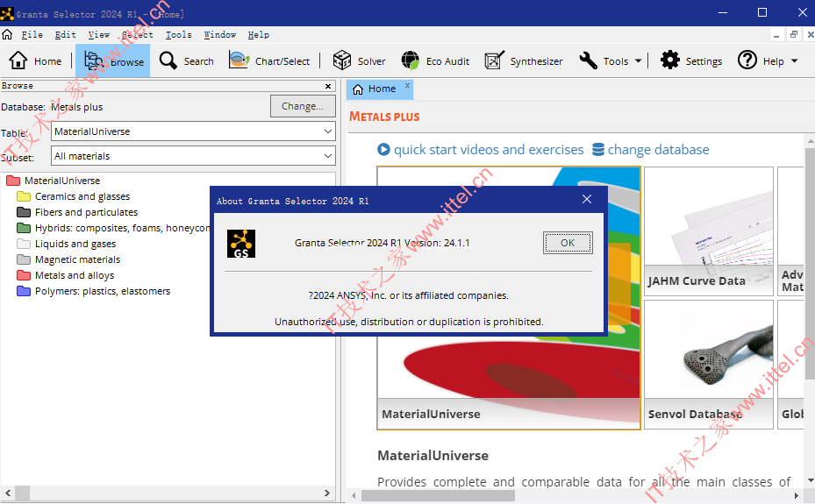The width and height of the screenshot is (815, 504).
Task: Close the About Granta Selector dialog
Action: (x=587, y=199)
